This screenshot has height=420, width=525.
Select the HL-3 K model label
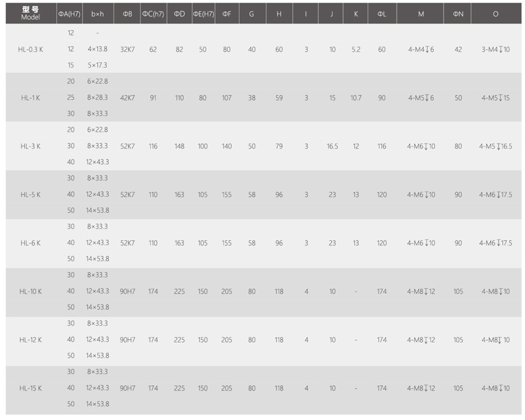coord(30,146)
